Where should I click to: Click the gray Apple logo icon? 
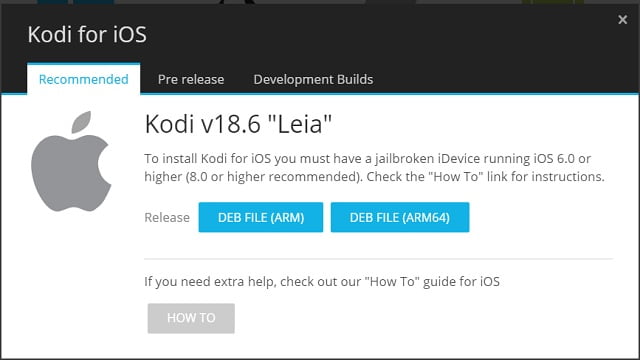pyautogui.click(x=71, y=161)
